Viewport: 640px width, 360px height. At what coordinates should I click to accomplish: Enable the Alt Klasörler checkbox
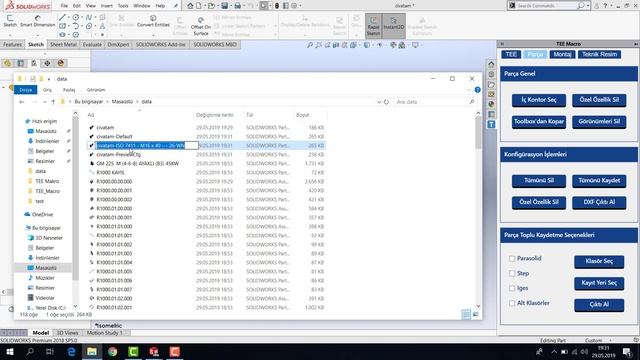coord(512,303)
